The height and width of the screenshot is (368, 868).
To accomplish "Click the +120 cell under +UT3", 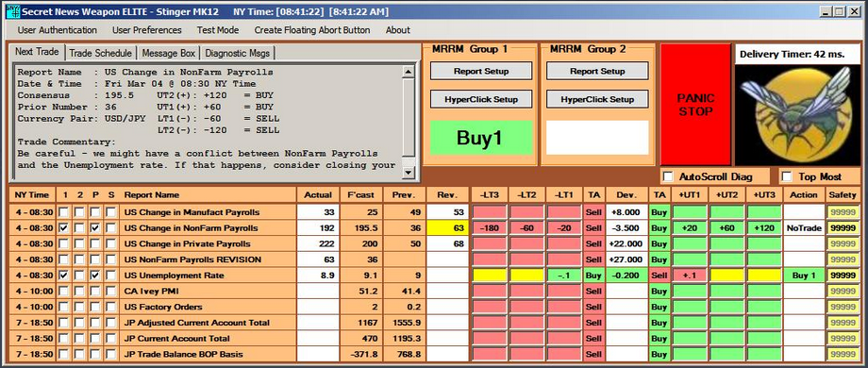I will [x=763, y=228].
